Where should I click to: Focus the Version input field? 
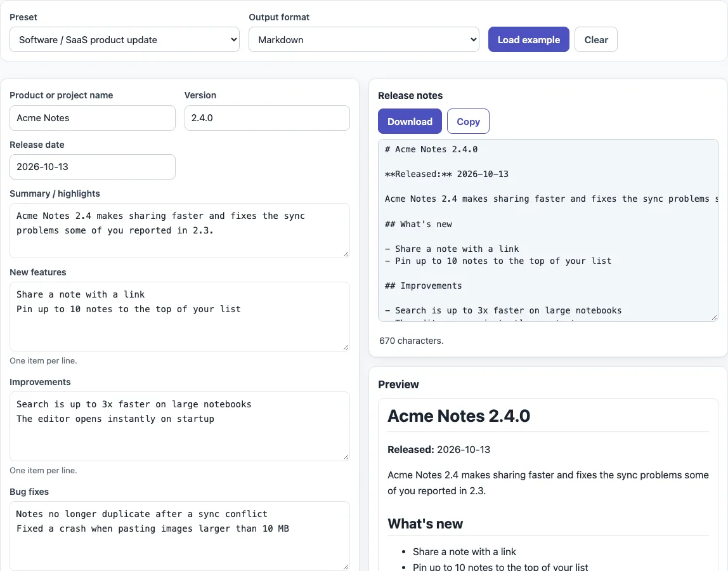tap(267, 118)
